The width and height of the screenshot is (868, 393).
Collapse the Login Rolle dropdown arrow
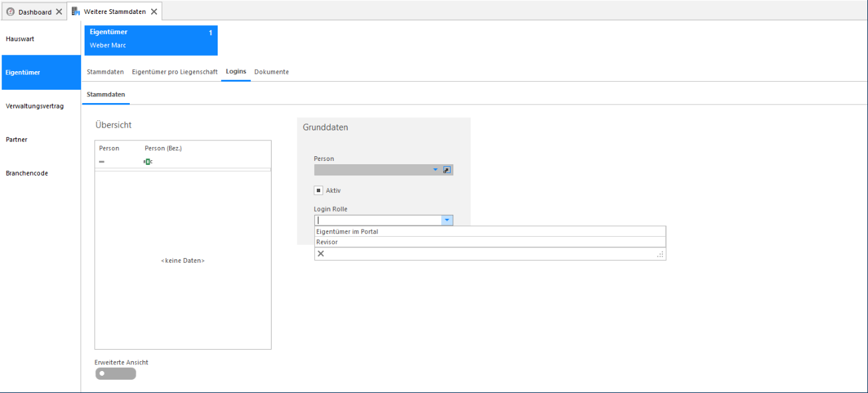447,220
